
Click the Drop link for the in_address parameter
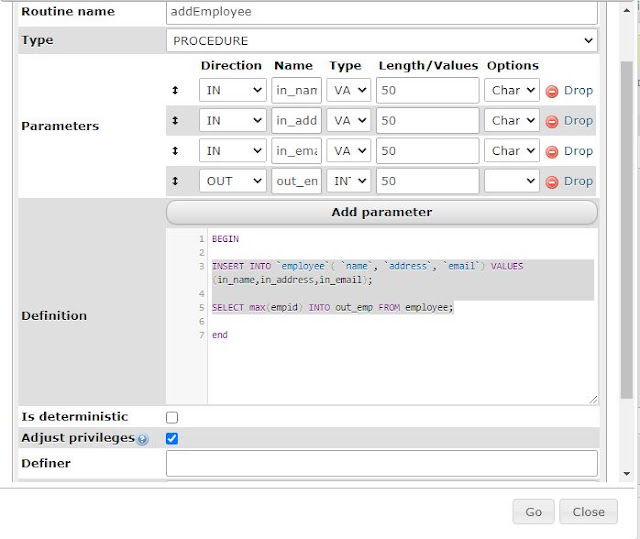click(x=578, y=121)
